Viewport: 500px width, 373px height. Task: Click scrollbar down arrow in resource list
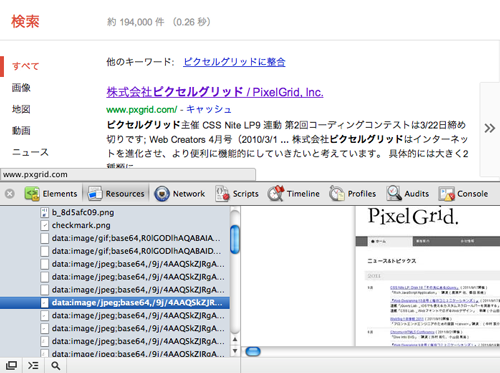[x=235, y=351]
